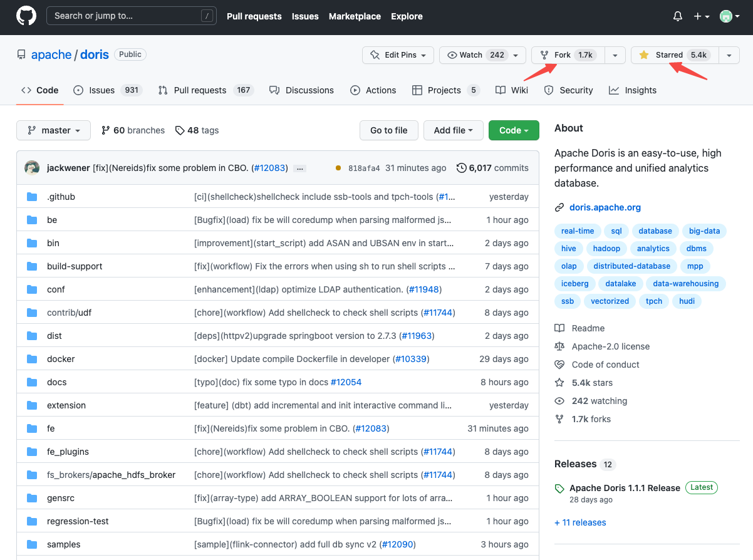753x560 pixels.
Task: Open the docker folder
Action: click(61, 359)
